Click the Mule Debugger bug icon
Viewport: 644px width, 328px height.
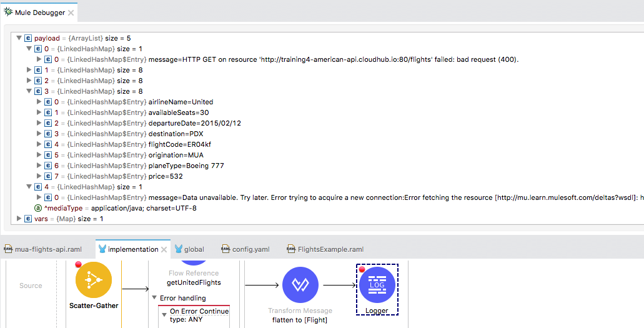pos(8,12)
